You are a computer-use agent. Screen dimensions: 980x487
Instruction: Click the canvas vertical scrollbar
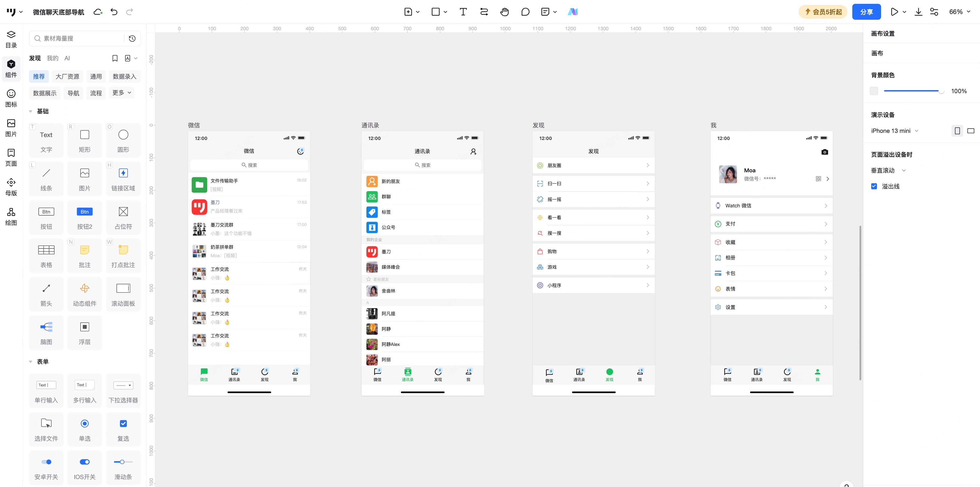860,303
